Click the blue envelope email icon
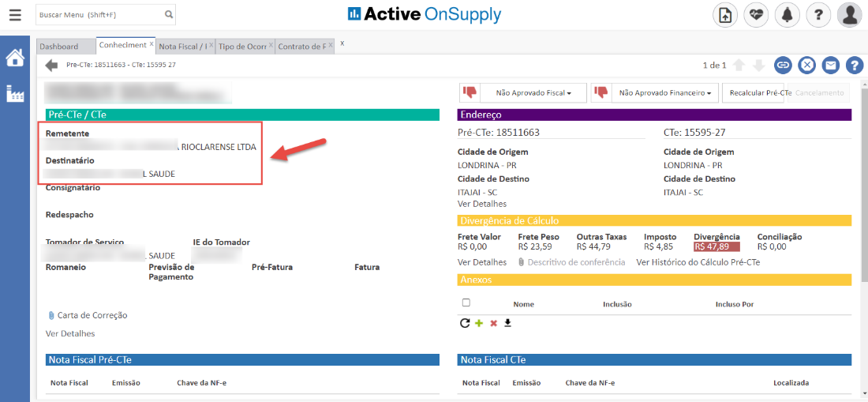This screenshot has width=868, height=402. click(830, 66)
